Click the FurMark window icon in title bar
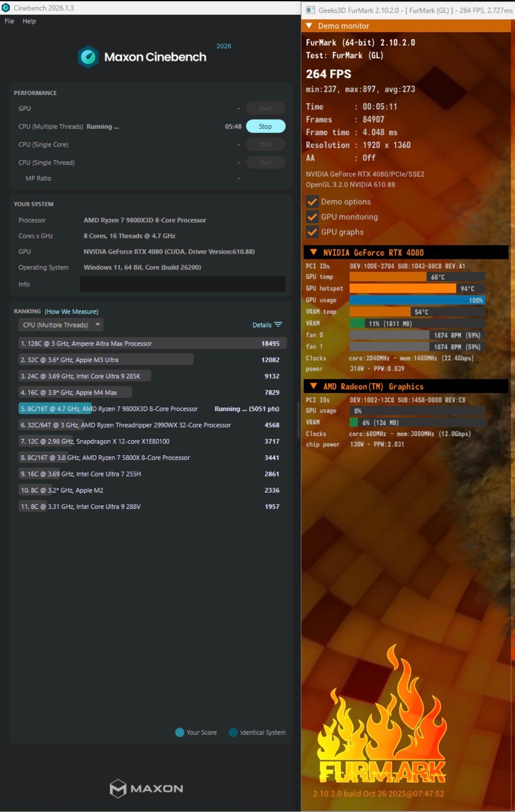The height and width of the screenshot is (812, 515). [x=310, y=10]
